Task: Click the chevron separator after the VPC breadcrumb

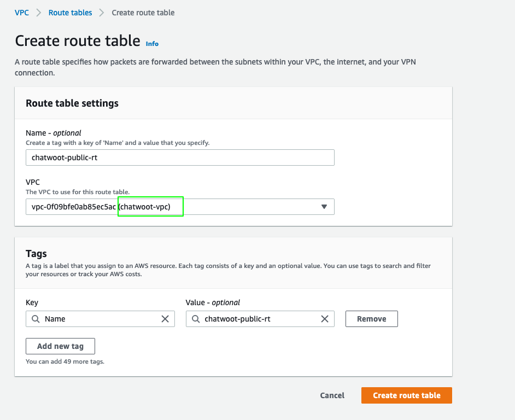Action: (39, 13)
